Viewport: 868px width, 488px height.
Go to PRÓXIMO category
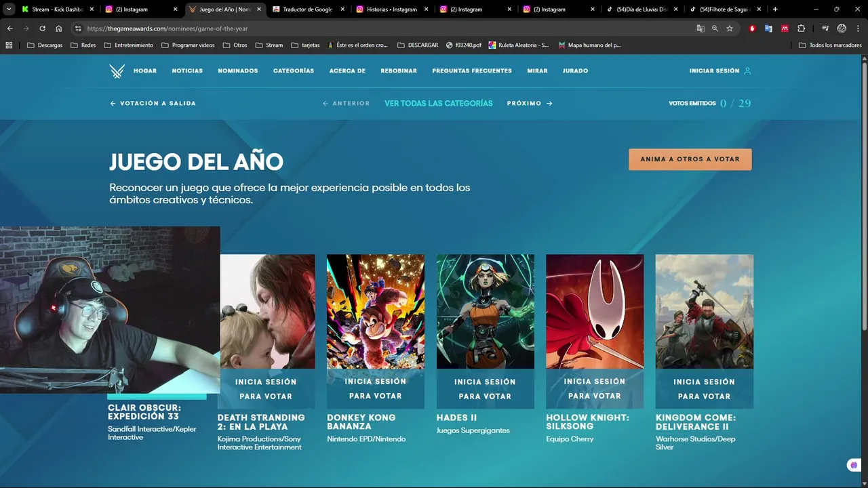(530, 104)
